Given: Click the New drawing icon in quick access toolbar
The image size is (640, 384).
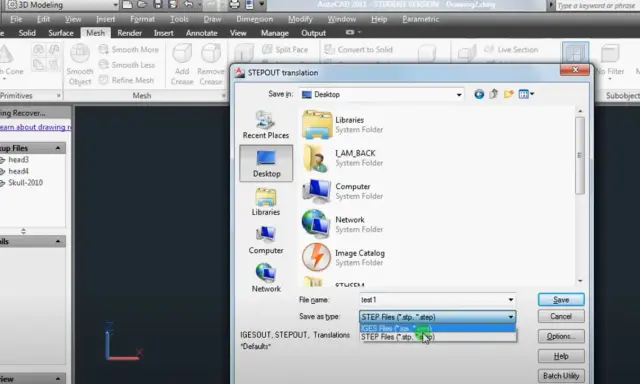Looking at the screenshot, I should coord(127,5).
